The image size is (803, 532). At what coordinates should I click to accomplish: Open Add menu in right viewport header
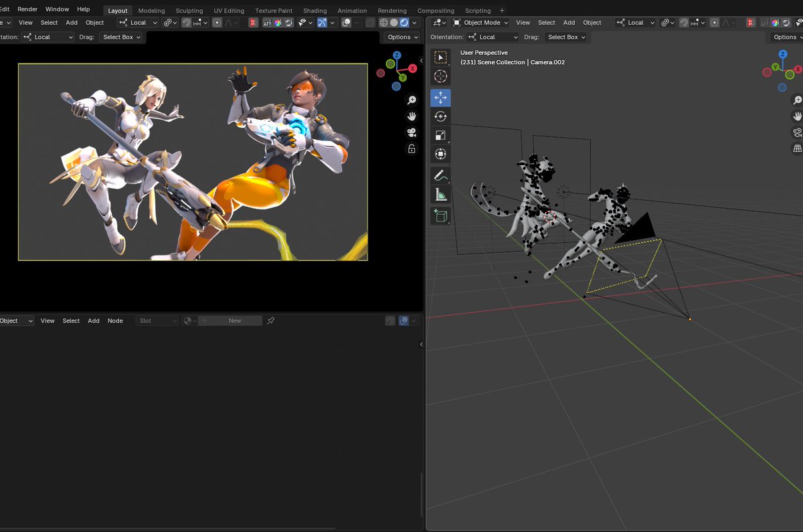pos(569,23)
